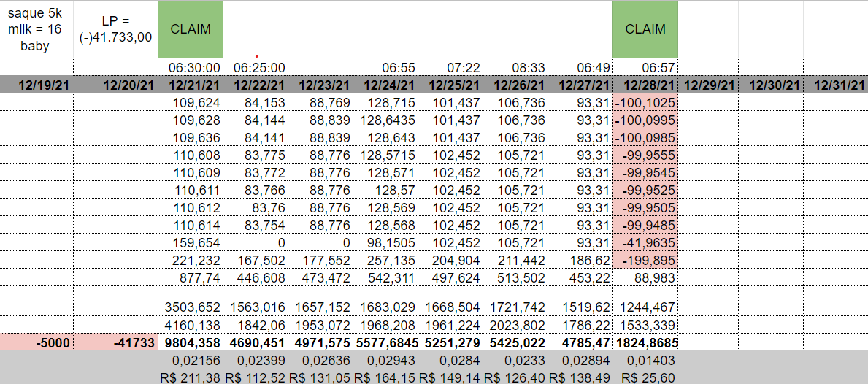Click the 'LP = (-)41.733,00' cell

[115, 28]
